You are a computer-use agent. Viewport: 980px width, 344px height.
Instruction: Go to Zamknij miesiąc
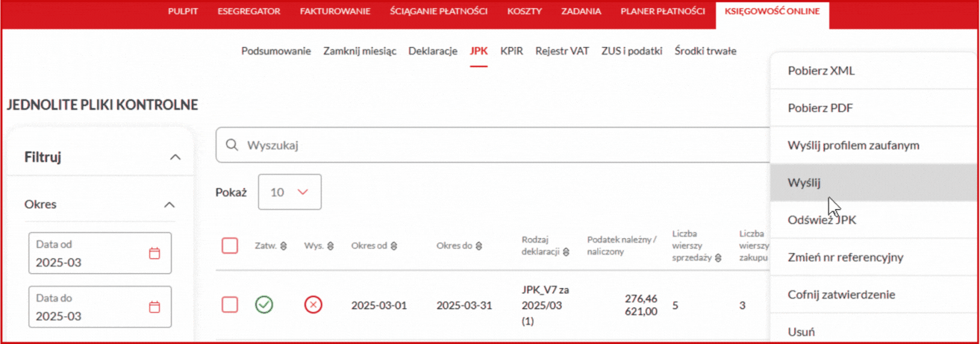[360, 51]
